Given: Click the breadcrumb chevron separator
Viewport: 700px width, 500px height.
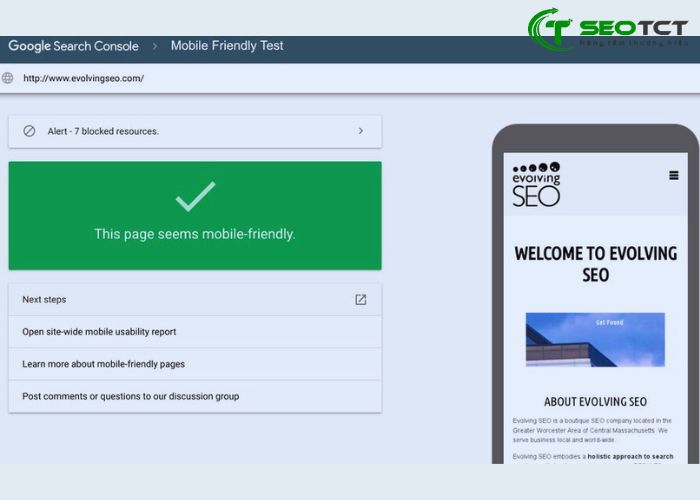Looking at the screenshot, I should 155,46.
